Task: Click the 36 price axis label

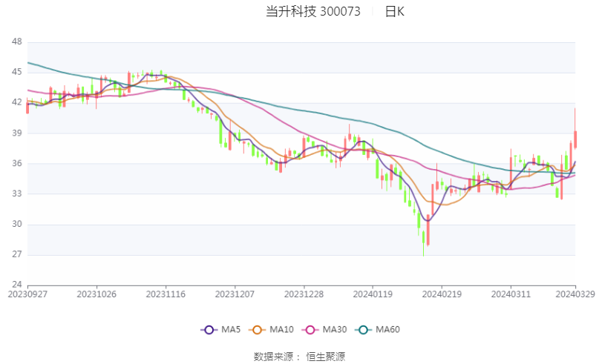Action: click(x=17, y=163)
